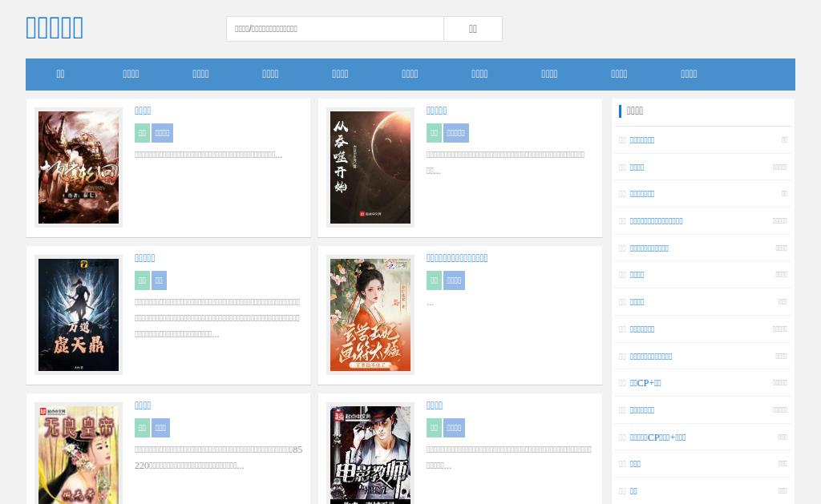The height and width of the screenshot is (504, 821).
Task: Click the title link beside the 无良皇帝 cover
Action: coord(143,405)
